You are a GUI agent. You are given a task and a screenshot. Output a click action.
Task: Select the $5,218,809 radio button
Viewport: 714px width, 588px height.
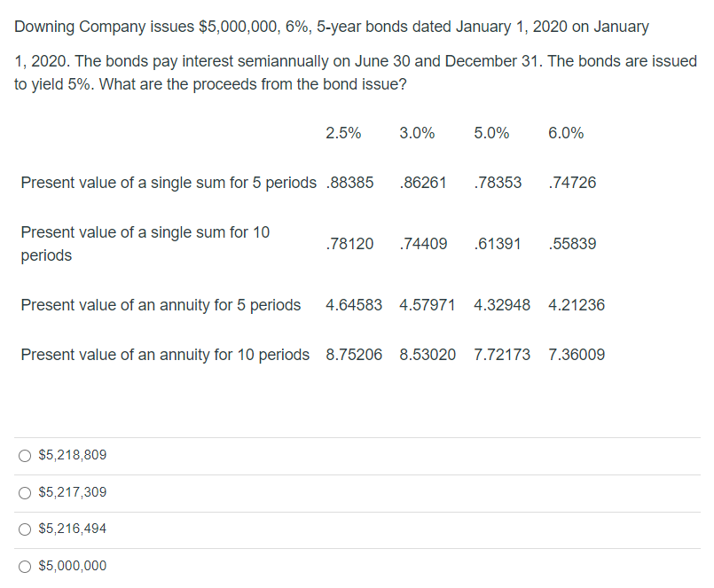[26, 455]
